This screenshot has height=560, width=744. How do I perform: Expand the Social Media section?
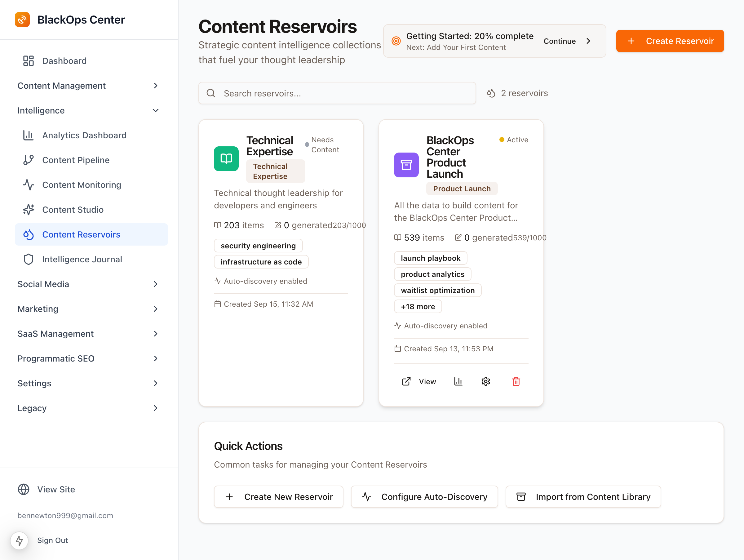87,284
